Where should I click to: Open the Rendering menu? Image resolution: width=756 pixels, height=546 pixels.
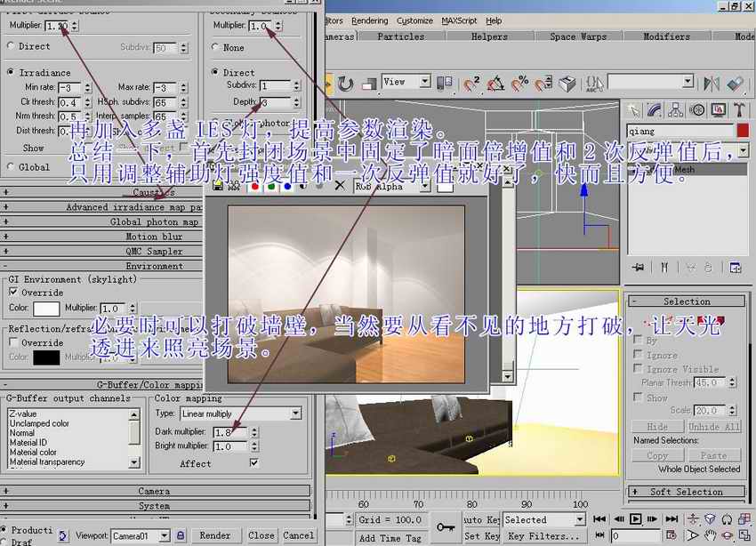tap(369, 20)
